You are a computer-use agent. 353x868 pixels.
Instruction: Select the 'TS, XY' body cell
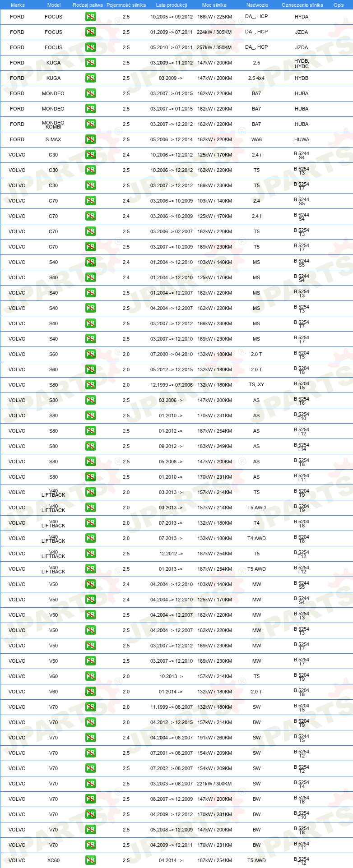pyautogui.click(x=256, y=385)
